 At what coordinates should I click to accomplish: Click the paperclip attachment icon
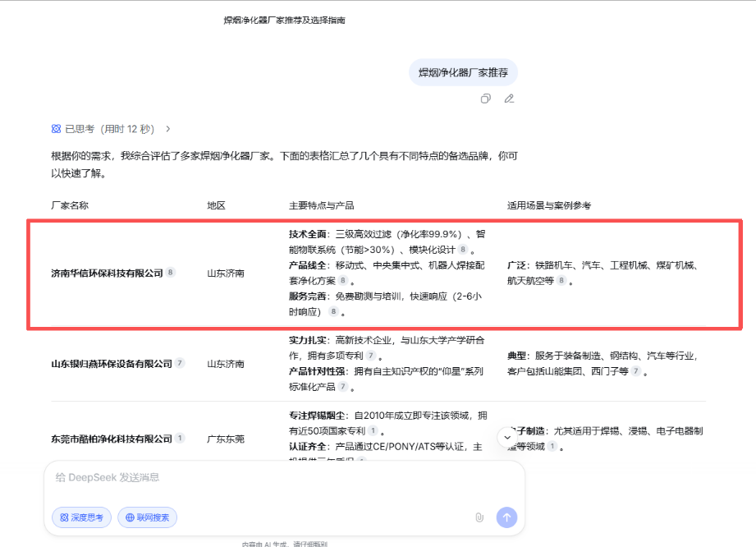(x=479, y=517)
